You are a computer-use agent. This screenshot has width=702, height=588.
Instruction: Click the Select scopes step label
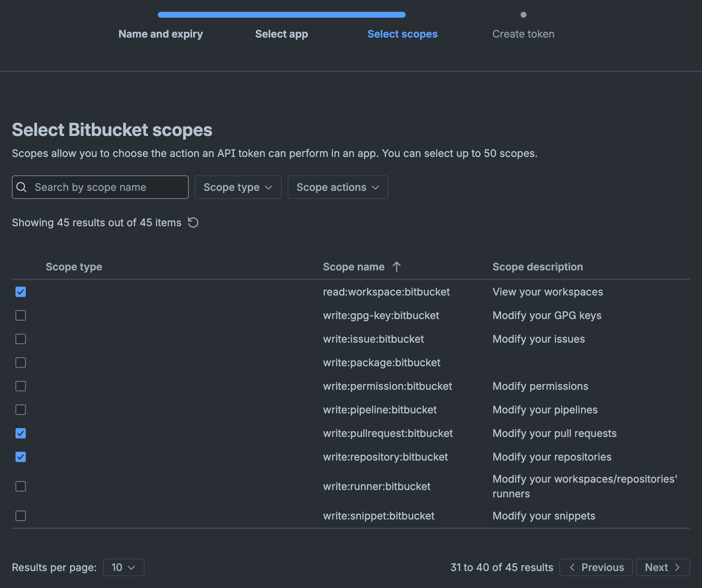(x=403, y=34)
